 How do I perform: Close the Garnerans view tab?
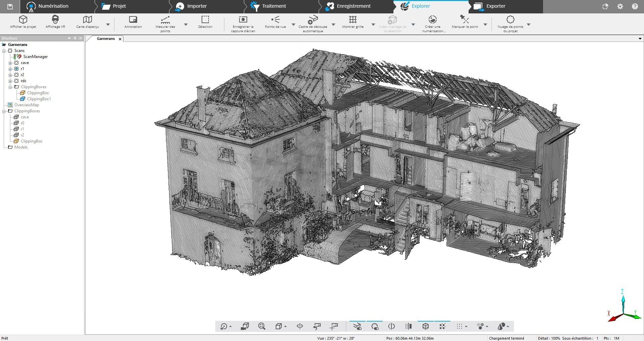120,39
